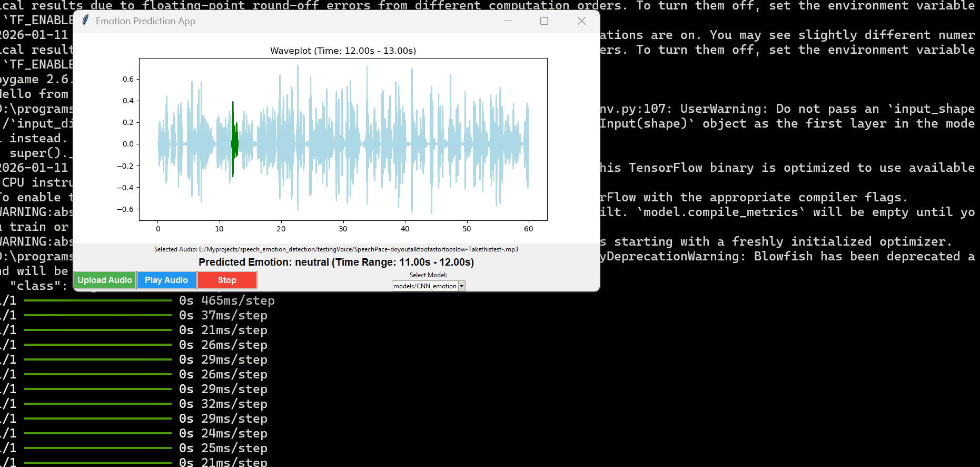This screenshot has width=980, height=467.
Task: Click y-axis tick label 0.6 on waveplot
Action: [x=128, y=79]
